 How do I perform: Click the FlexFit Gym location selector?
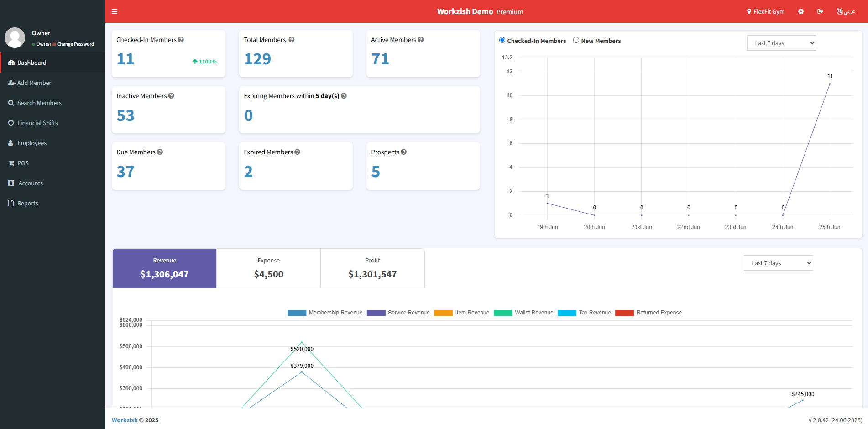coord(766,11)
